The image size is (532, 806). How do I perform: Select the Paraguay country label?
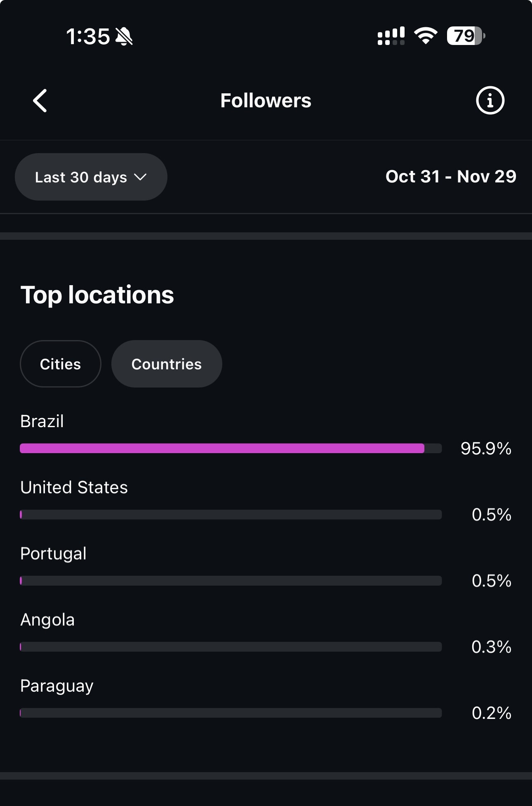[x=57, y=686]
